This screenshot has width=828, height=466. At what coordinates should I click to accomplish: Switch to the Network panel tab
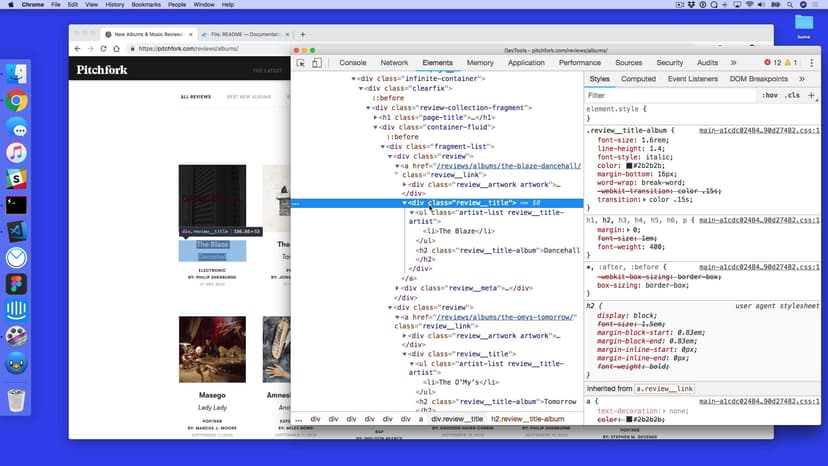[394, 63]
